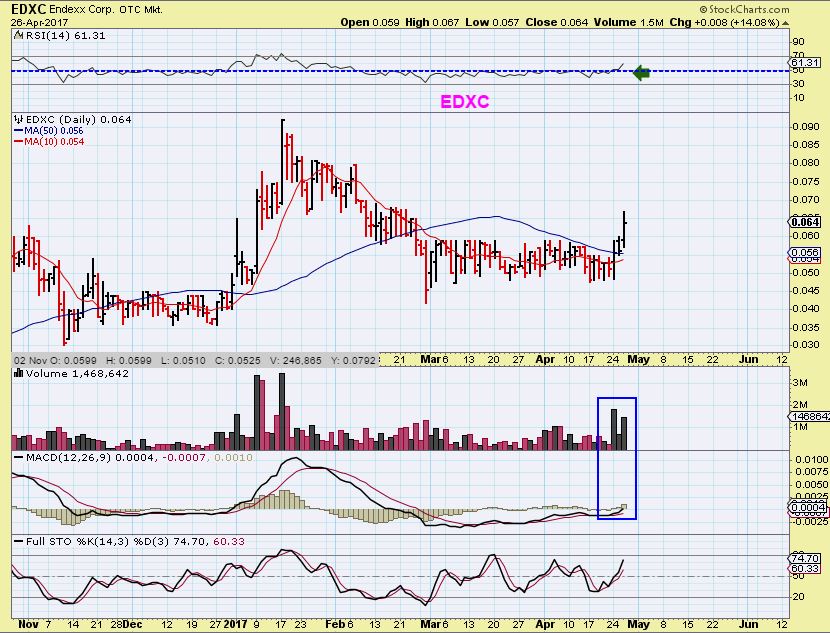Click the 0.090 price axis label

click(x=806, y=126)
